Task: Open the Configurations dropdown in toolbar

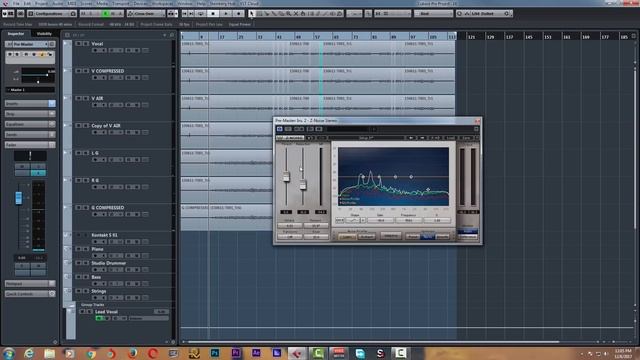Action: click(x=52, y=13)
